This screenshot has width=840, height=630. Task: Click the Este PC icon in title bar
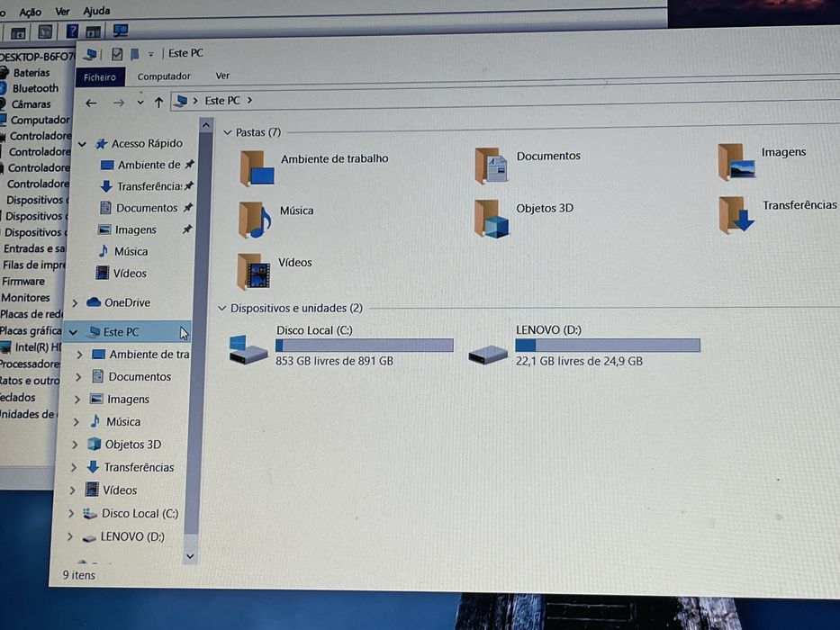tap(91, 54)
